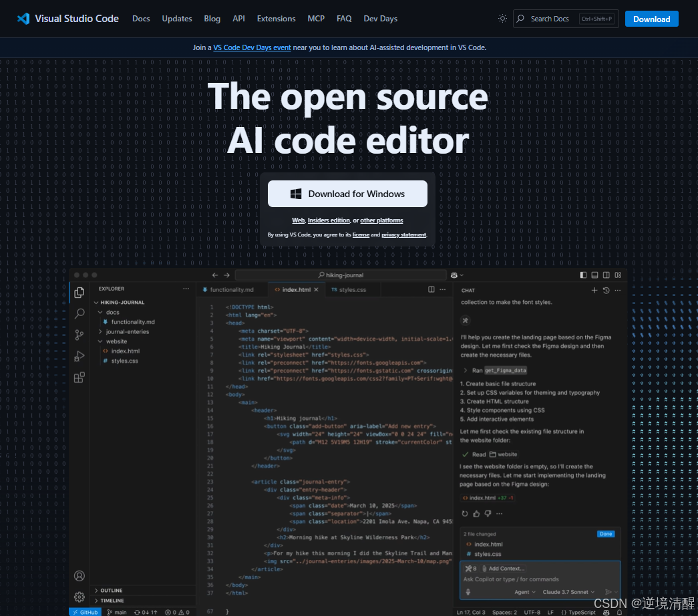The height and width of the screenshot is (616, 698).
Task: Open the Extensions menu item
Action: tap(276, 19)
